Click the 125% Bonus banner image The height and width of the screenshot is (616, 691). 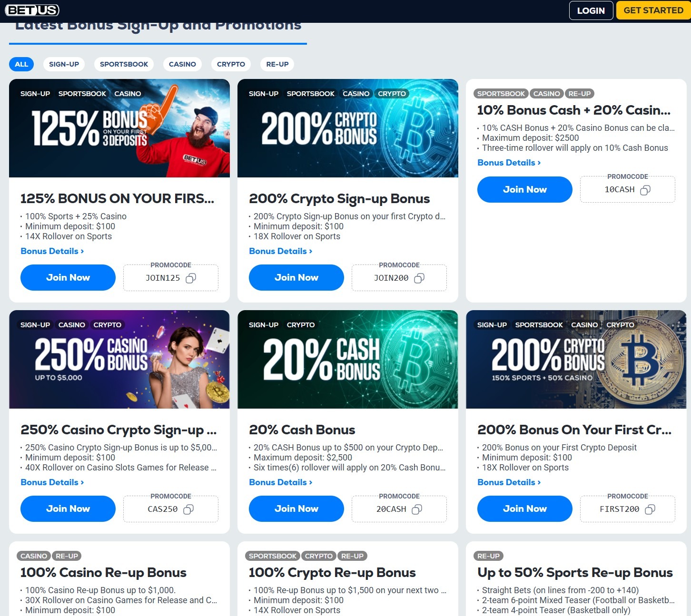[x=119, y=128]
